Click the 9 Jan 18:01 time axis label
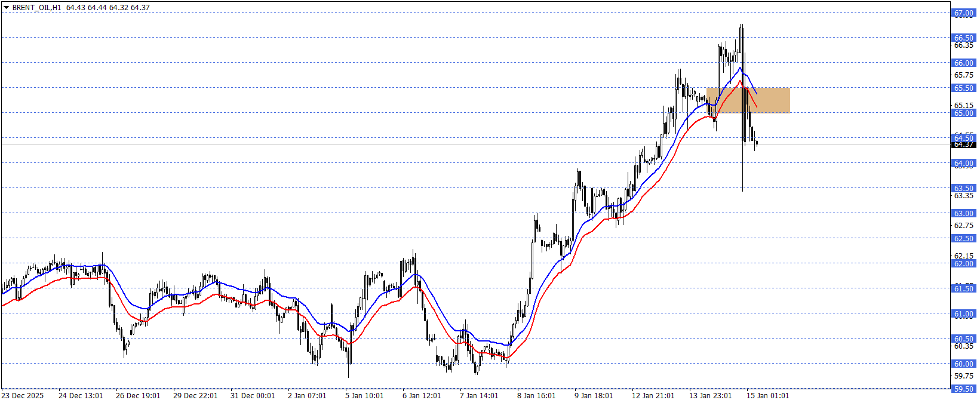 click(x=594, y=396)
